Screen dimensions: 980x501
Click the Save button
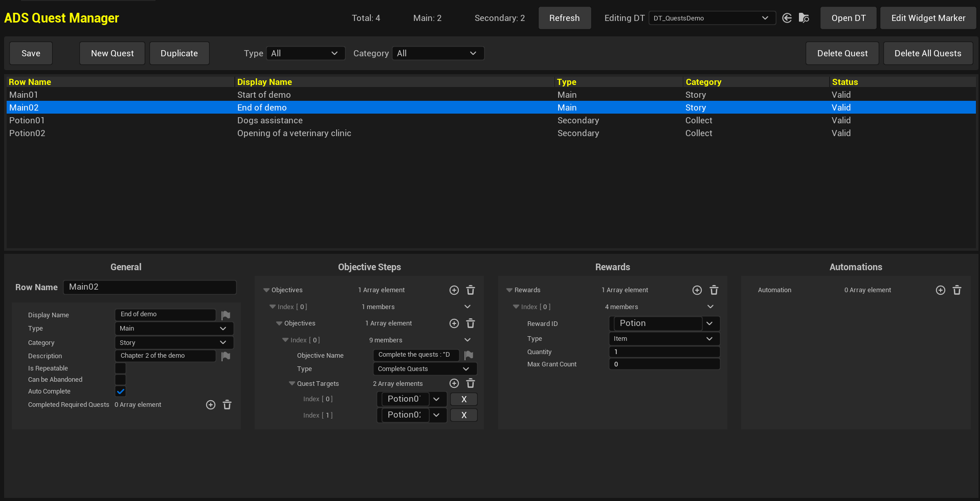(31, 53)
